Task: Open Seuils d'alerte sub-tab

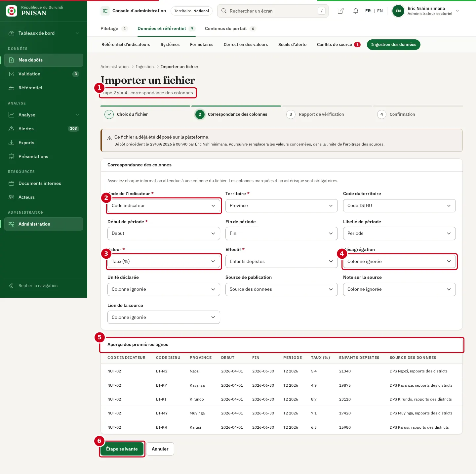Action: click(292, 45)
